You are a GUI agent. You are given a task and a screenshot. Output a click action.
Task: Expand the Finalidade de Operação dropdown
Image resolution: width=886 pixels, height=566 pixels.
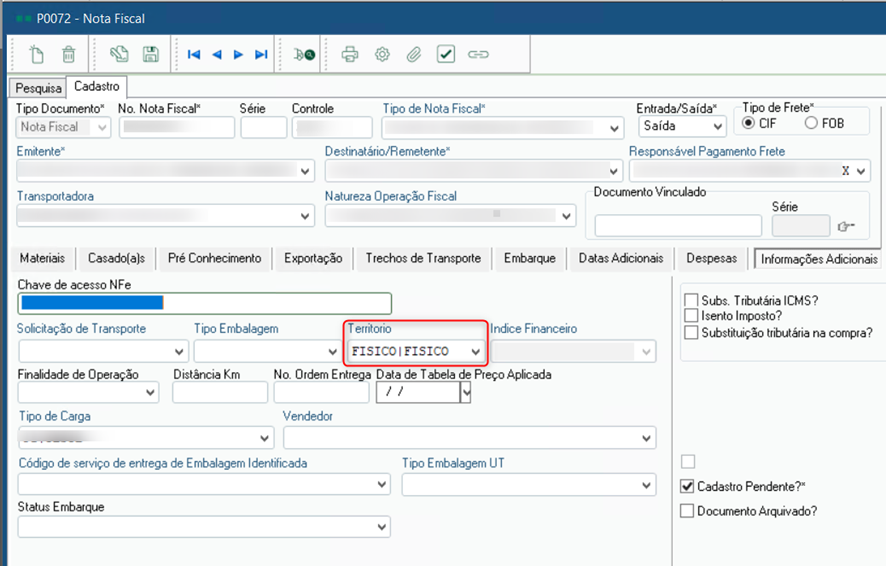(x=150, y=392)
